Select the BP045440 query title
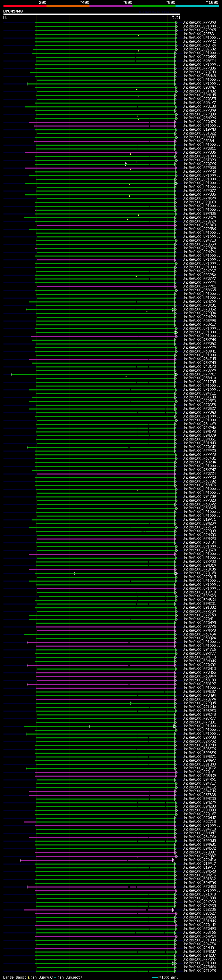The image size is (222, 980). click(13, 11)
